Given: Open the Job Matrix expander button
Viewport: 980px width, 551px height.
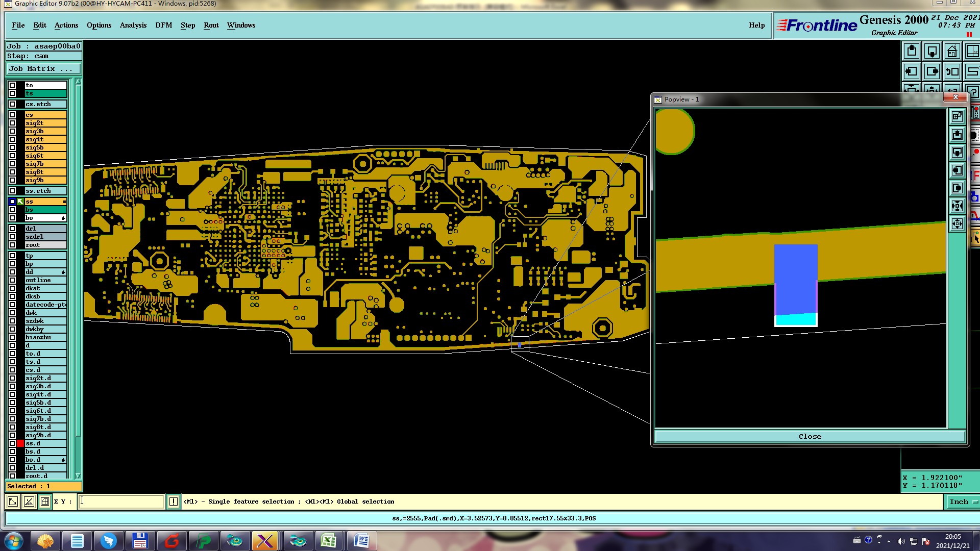Looking at the screenshot, I should (x=43, y=69).
